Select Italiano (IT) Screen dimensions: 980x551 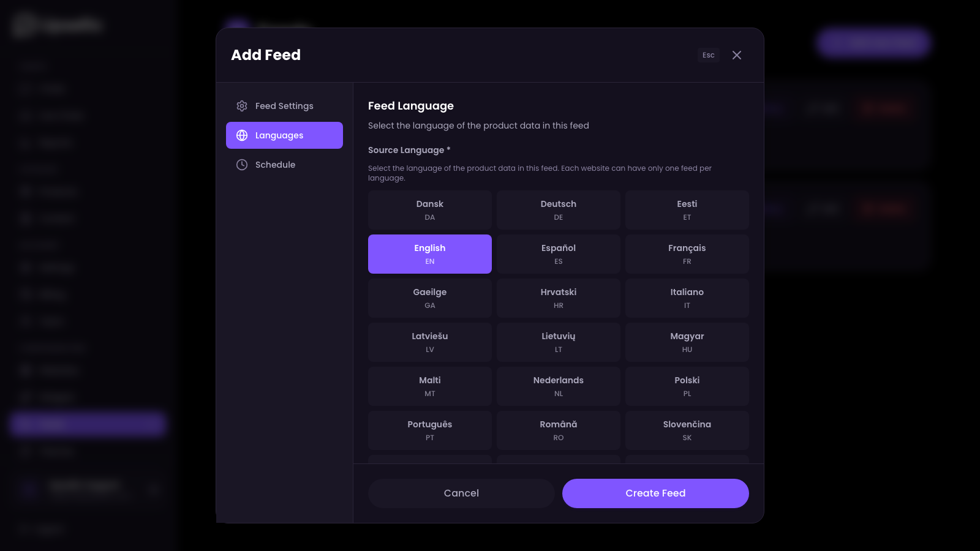(687, 298)
